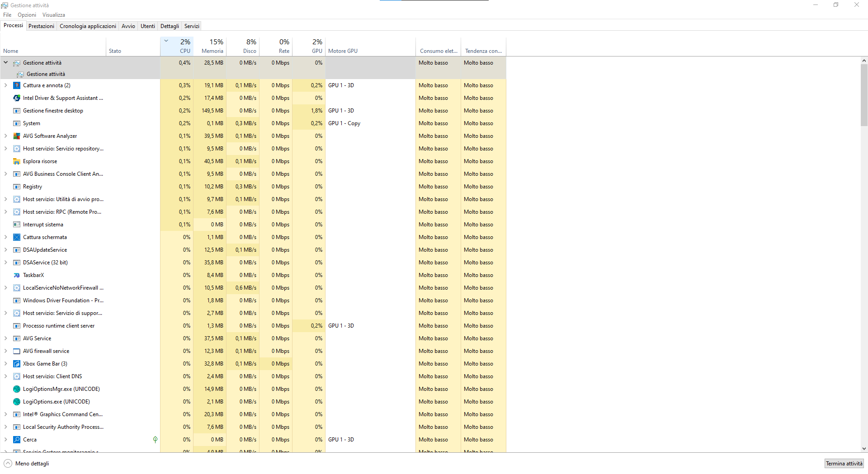
Task: Sort by the Motore GPU column header
Action: point(370,46)
